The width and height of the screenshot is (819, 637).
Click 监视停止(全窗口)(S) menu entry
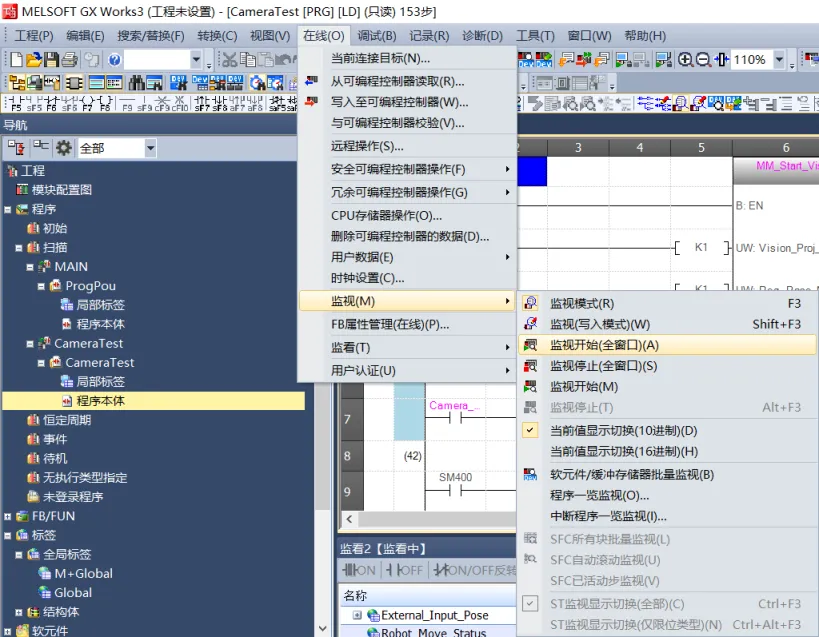tap(668, 366)
